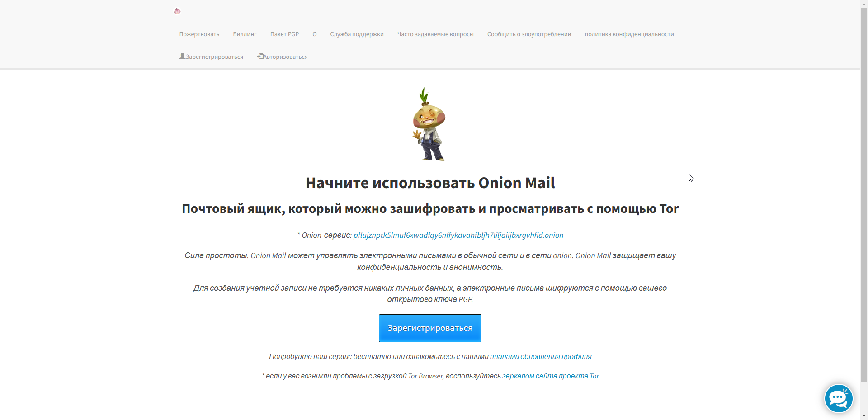Click зеркалом сайта проекта Tor link
This screenshot has height=420, width=868.
pyautogui.click(x=550, y=376)
